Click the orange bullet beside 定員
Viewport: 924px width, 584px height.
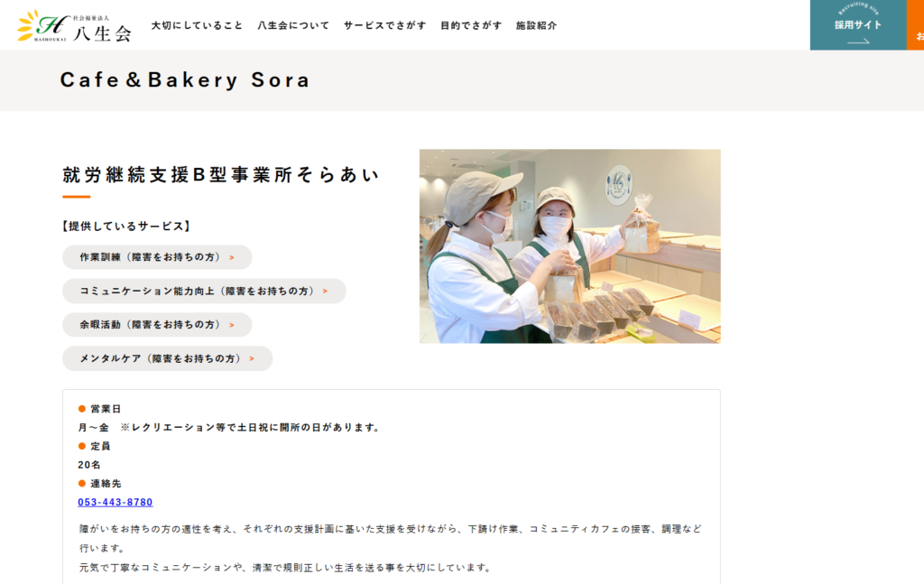82,446
